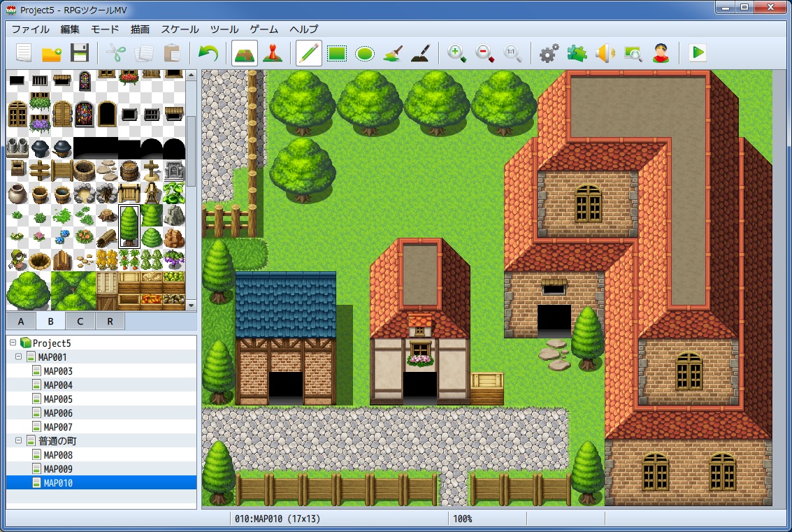Pick the wooden barrel tile

(x=129, y=171)
